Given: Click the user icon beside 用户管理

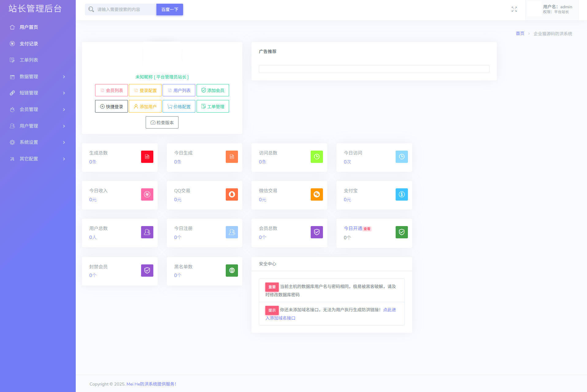Looking at the screenshot, I should [12, 126].
